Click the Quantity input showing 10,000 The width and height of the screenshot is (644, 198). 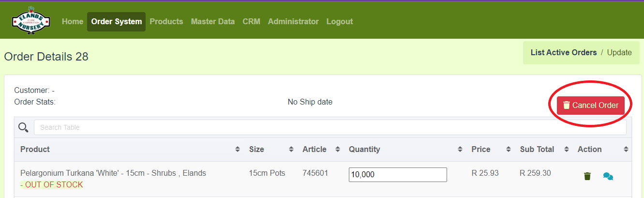point(398,175)
